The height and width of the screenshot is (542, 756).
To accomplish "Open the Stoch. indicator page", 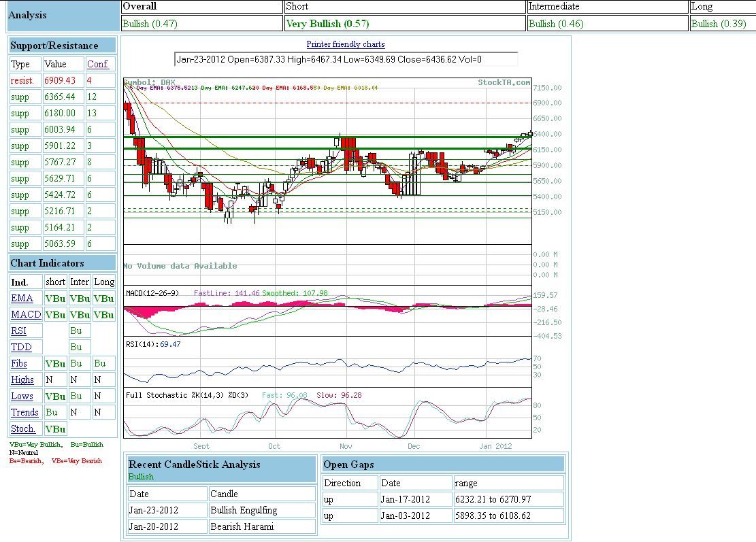I will click(24, 428).
